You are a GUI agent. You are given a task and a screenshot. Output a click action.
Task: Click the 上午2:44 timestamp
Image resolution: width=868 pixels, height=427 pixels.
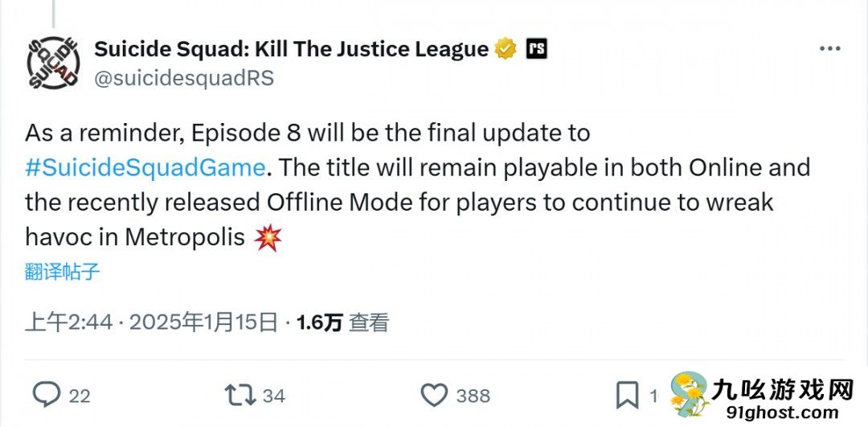click(x=69, y=322)
